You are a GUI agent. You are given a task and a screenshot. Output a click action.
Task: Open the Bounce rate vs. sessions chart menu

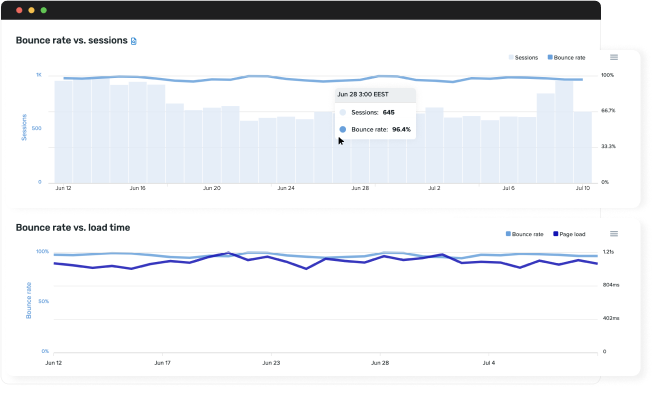tap(614, 57)
